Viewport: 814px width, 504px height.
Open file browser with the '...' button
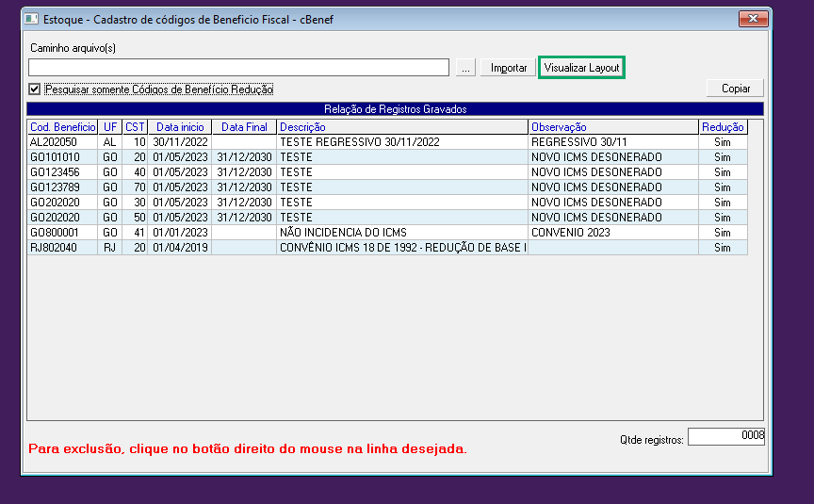pos(465,68)
